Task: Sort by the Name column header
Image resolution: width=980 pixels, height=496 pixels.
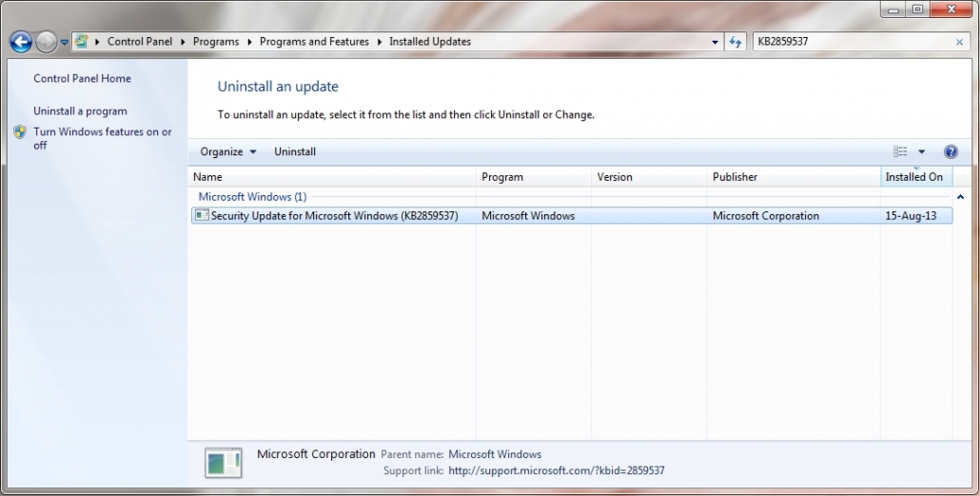Action: pyautogui.click(x=333, y=177)
